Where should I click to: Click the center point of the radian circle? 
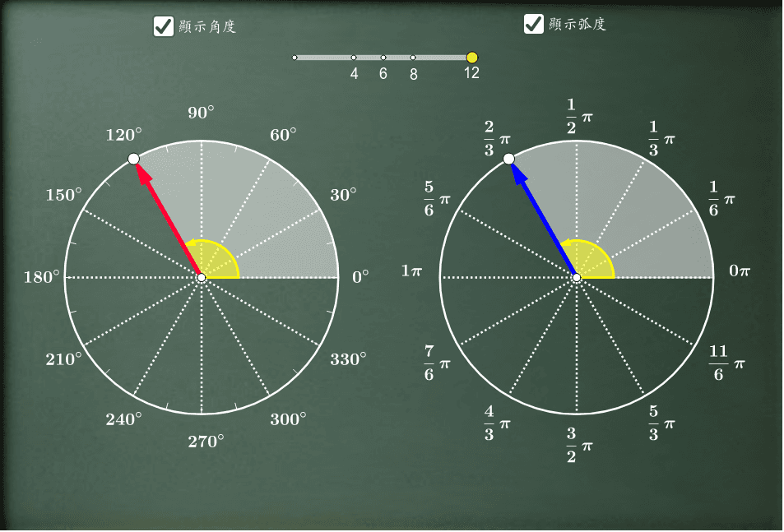[577, 277]
